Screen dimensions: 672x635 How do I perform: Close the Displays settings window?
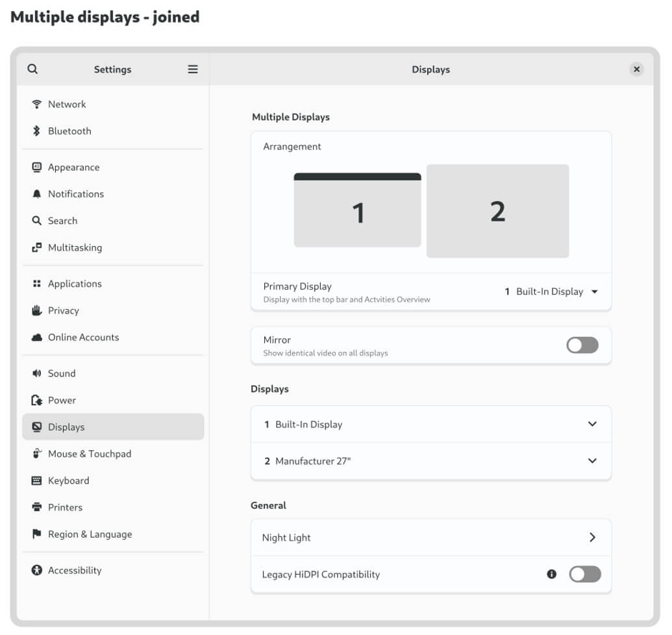[x=636, y=69]
